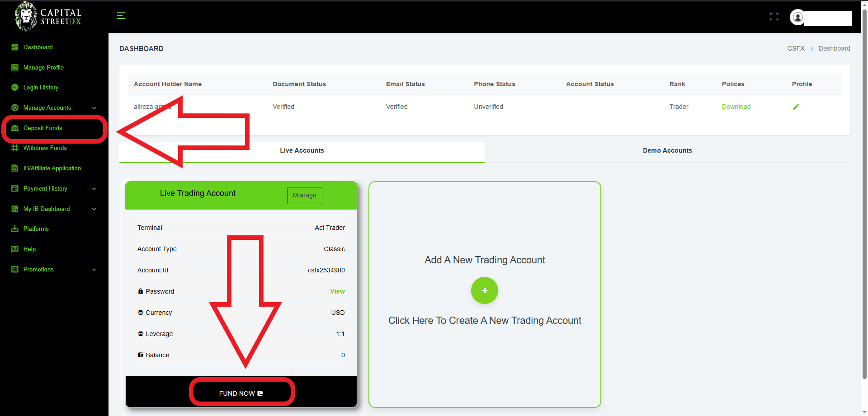Click the Act Trader terminal value
Image resolution: width=868 pixels, height=416 pixels.
[330, 228]
